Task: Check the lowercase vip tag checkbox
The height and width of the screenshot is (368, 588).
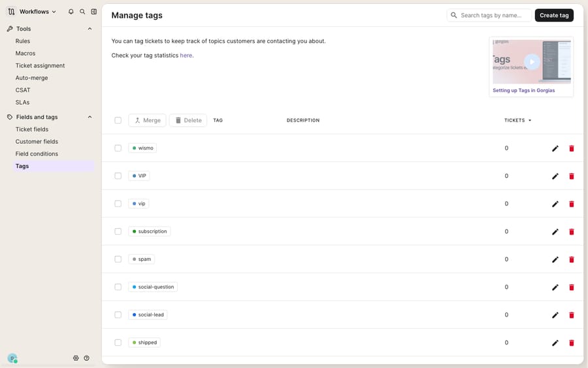Action: (x=118, y=204)
